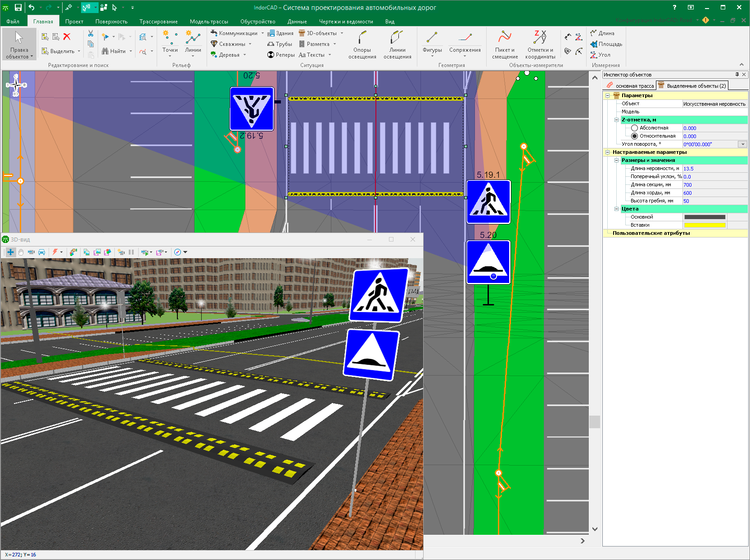
Task: Click the 'Пикет и смещение' tool
Action: pyautogui.click(x=505, y=44)
